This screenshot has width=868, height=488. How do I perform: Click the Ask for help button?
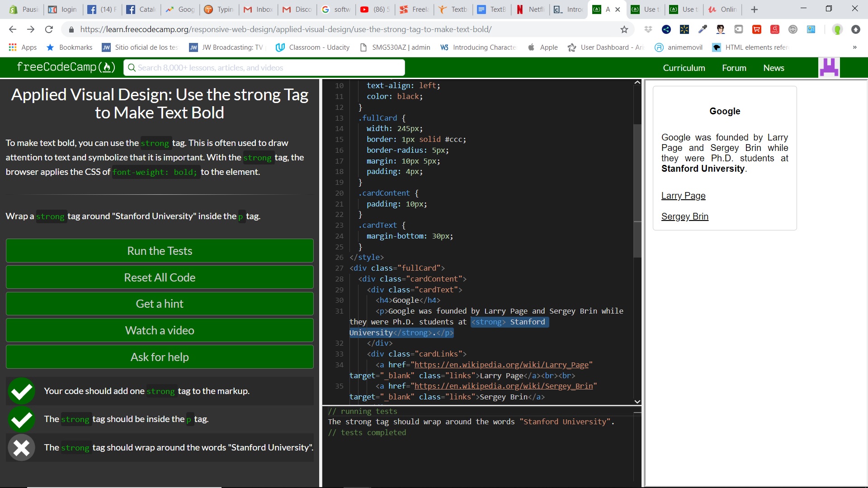pos(160,357)
